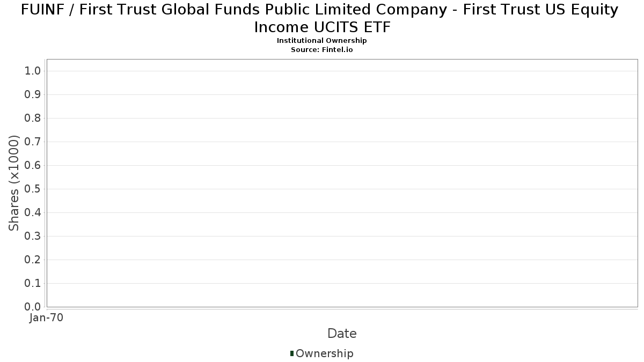644x362 pixels.
Task: Select the Jan-70 x-axis tick label
Action: 46,318
